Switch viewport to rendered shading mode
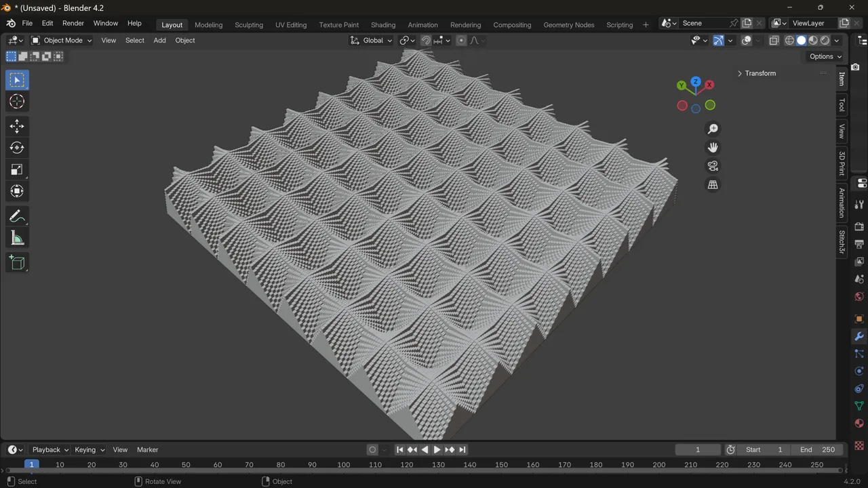 (825, 40)
